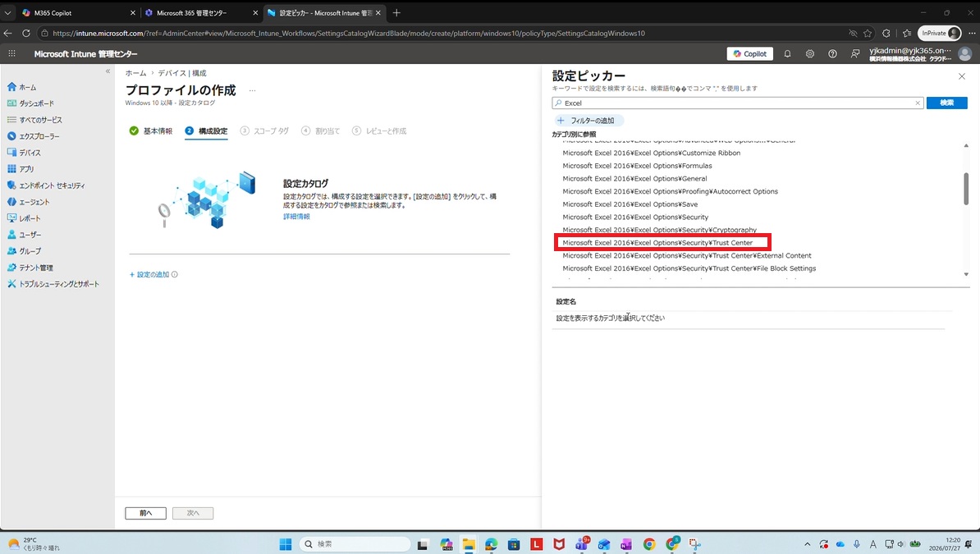Select Excel Options\Customize Ribbon category
The image size is (980, 554).
651,153
